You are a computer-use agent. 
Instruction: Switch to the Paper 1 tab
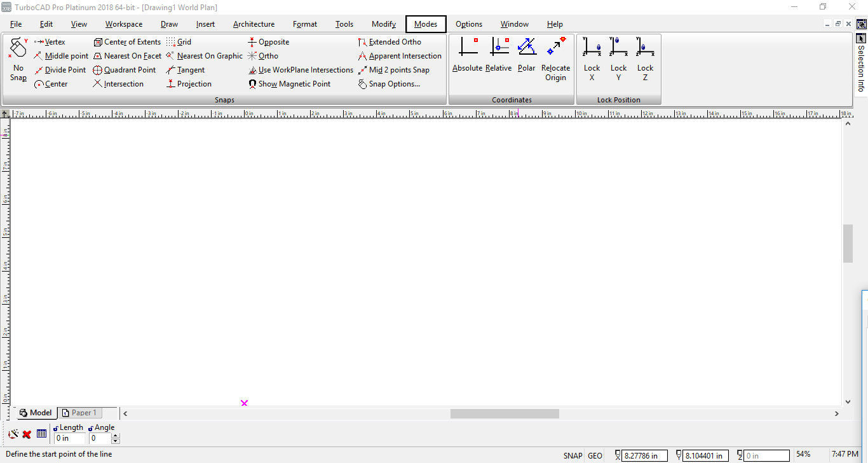click(79, 413)
